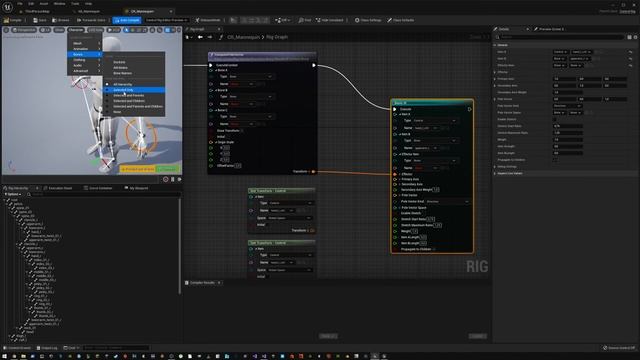The width and height of the screenshot is (640, 360).
Task: Open Clothing submenu in Character menu
Action: pyautogui.click(x=84, y=60)
